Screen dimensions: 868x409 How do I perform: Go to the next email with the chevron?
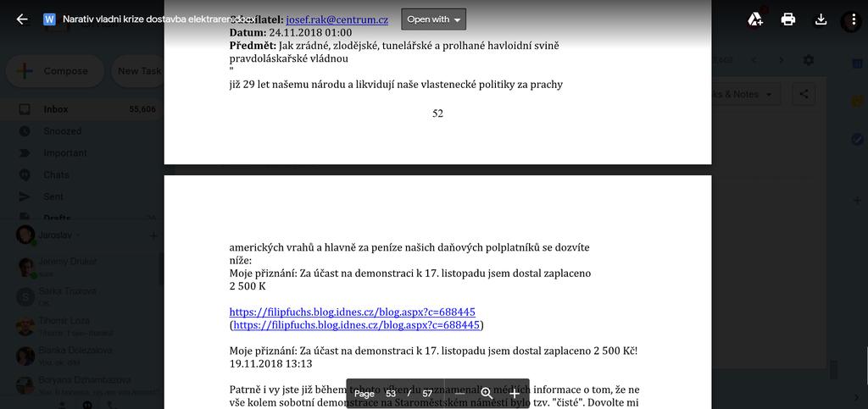point(781,59)
